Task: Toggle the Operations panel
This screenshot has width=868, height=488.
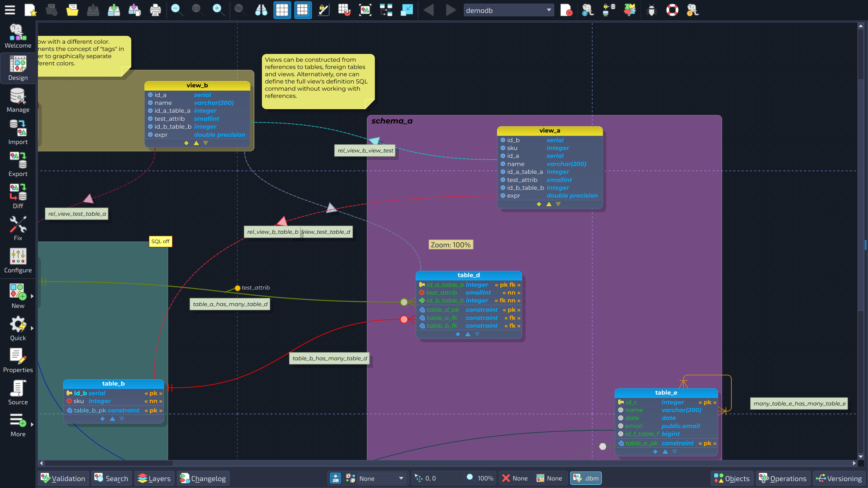Action: [783, 478]
